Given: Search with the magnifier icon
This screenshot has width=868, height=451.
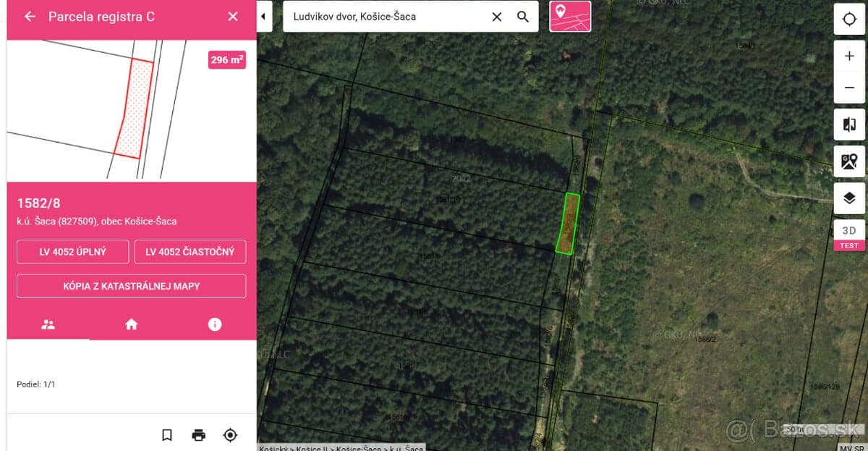Looking at the screenshot, I should coord(523,17).
